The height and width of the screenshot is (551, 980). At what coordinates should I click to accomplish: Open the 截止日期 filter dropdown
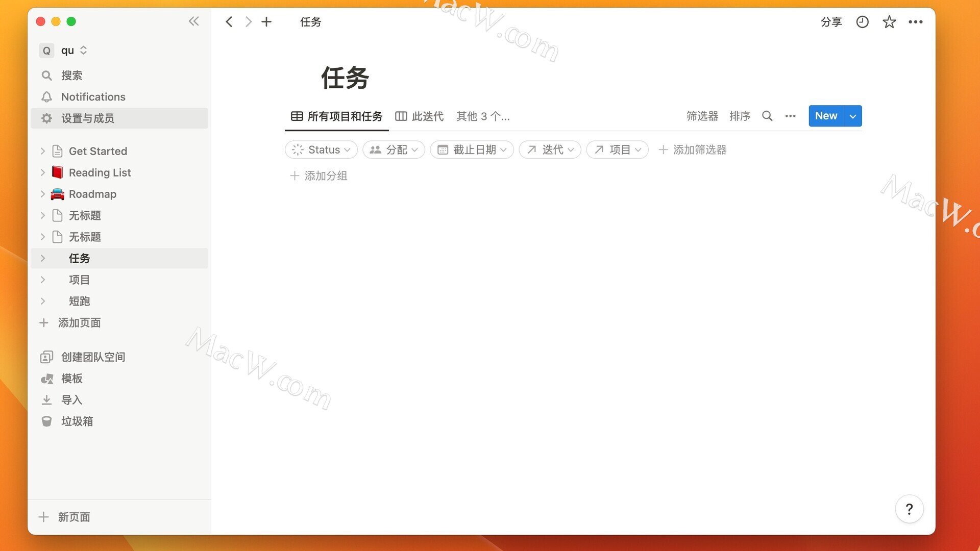tap(472, 149)
